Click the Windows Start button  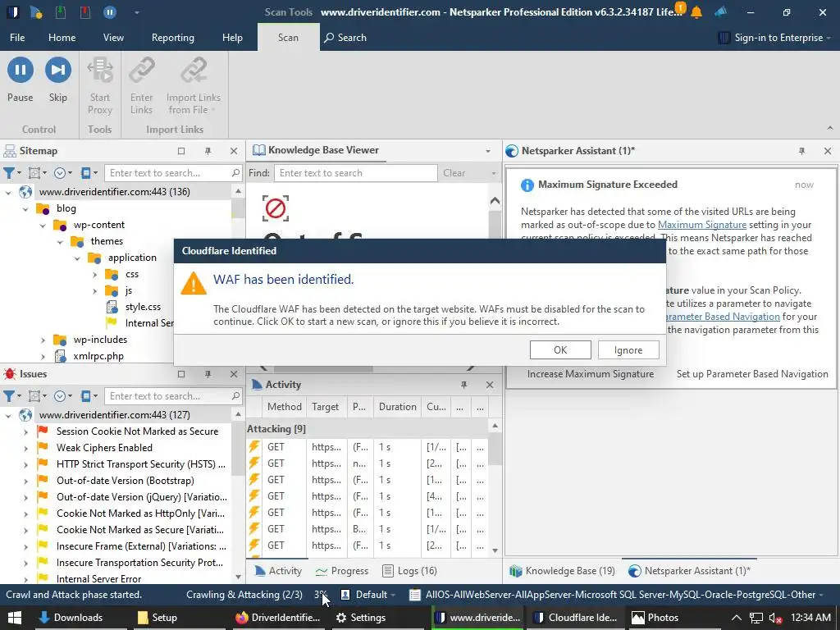(15, 618)
